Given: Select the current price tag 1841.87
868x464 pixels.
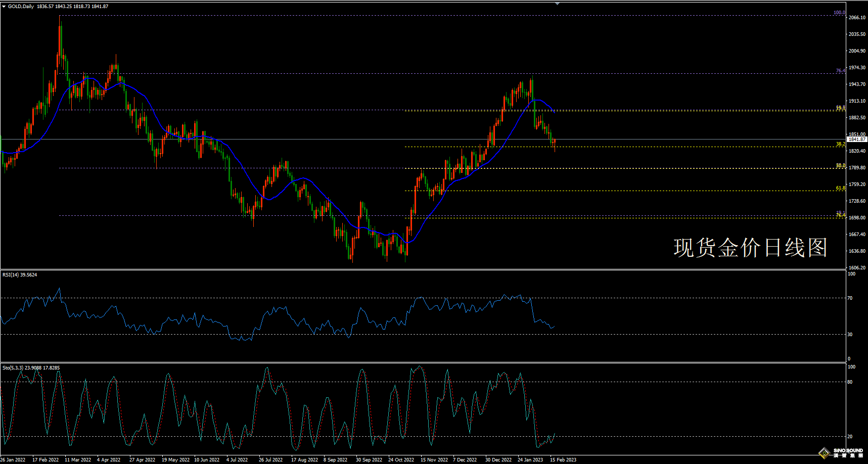Looking at the screenshot, I should 856,139.
